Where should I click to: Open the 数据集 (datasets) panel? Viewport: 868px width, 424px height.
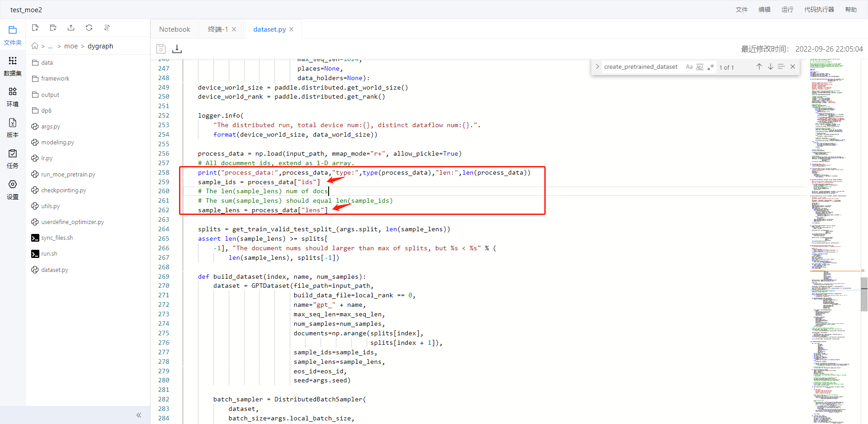pos(12,66)
